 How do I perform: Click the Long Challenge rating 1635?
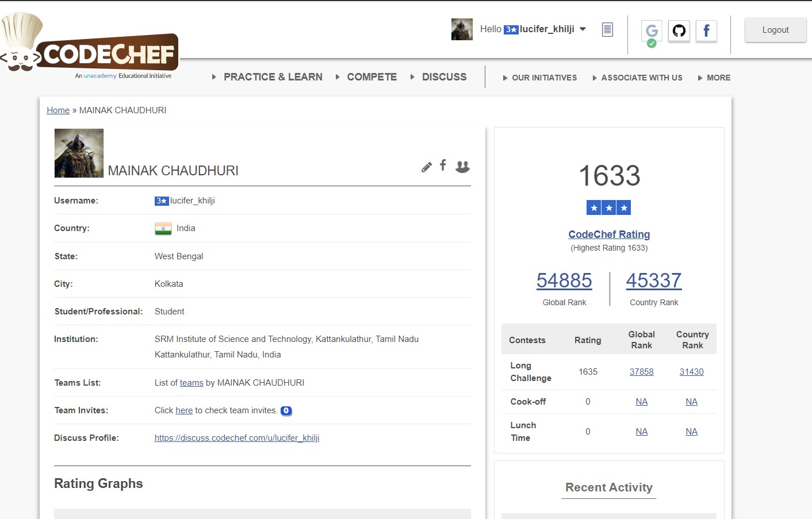tap(588, 372)
